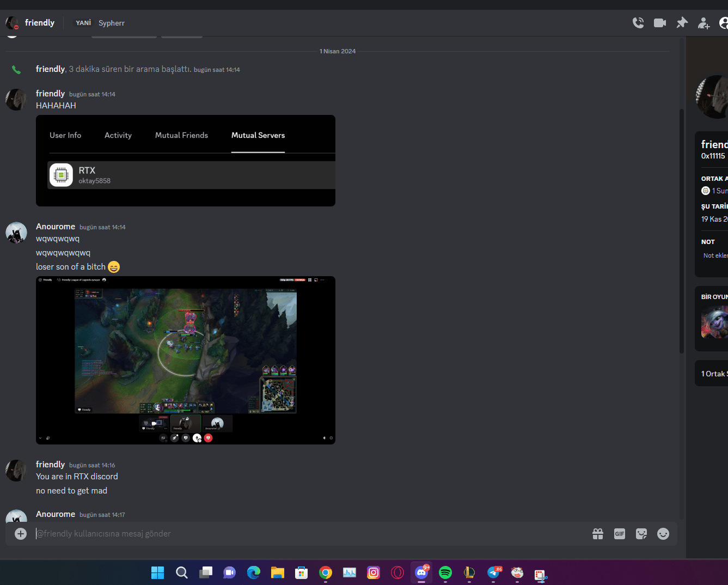Click the green call icon of the call notice
Viewport: 728px width, 585px height.
click(16, 70)
